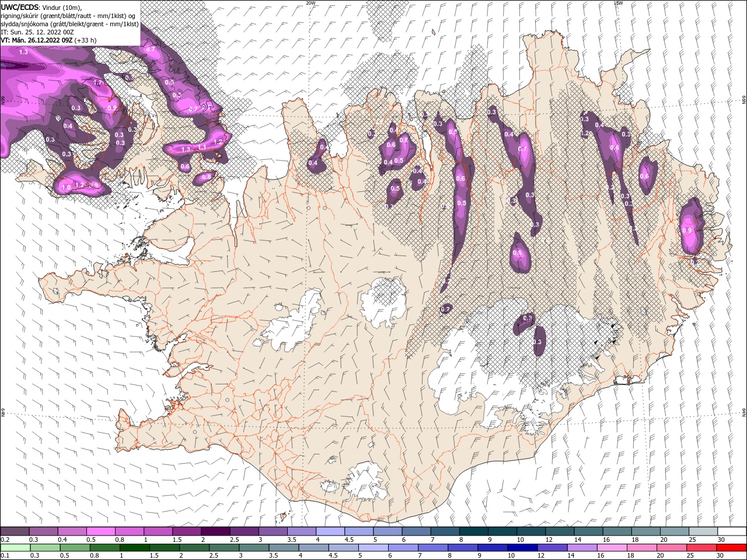Click the snow legend swatch labeled 0.2
The width and height of the screenshot is (747, 560).
pyautogui.click(x=15, y=531)
